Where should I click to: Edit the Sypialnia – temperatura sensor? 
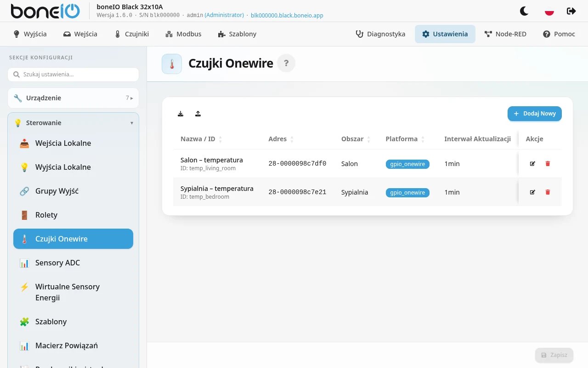532,192
